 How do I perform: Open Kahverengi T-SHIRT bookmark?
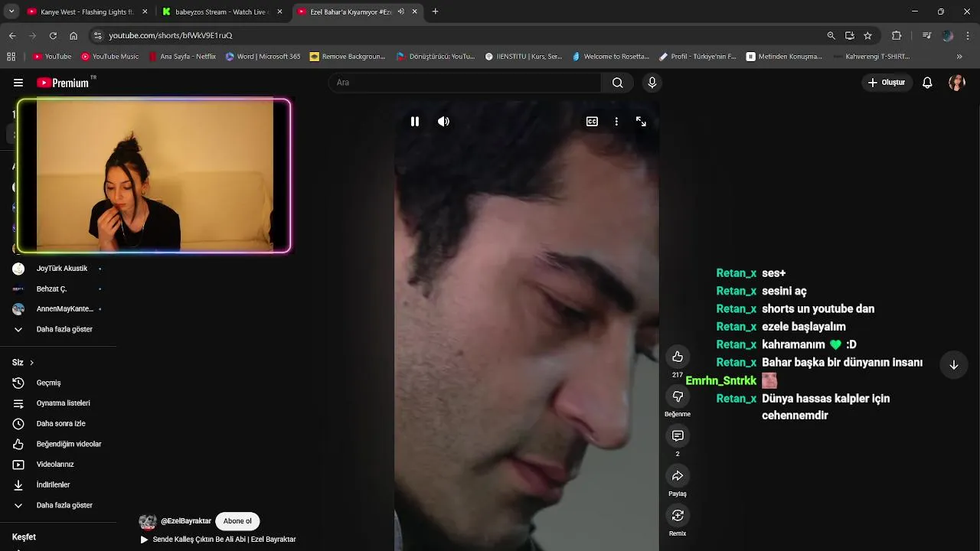click(871, 56)
